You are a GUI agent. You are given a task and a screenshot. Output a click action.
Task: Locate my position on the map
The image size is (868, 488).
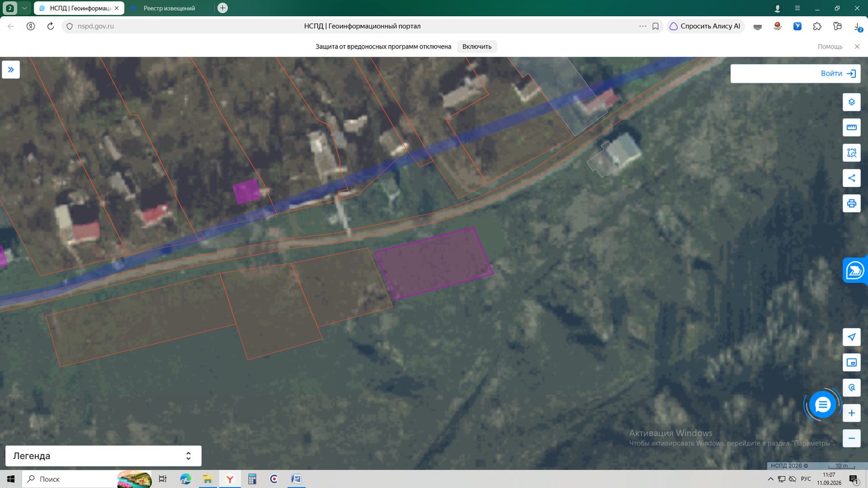coord(851,337)
